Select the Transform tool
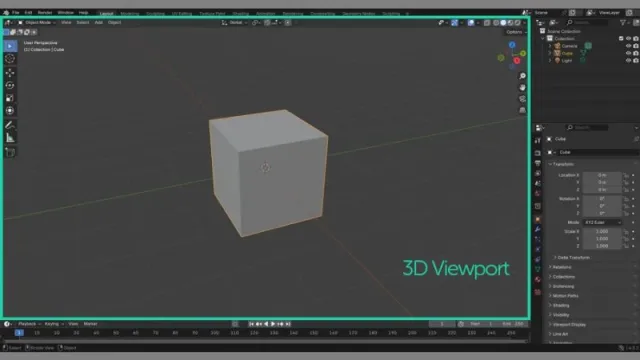 pyautogui.click(x=10, y=111)
